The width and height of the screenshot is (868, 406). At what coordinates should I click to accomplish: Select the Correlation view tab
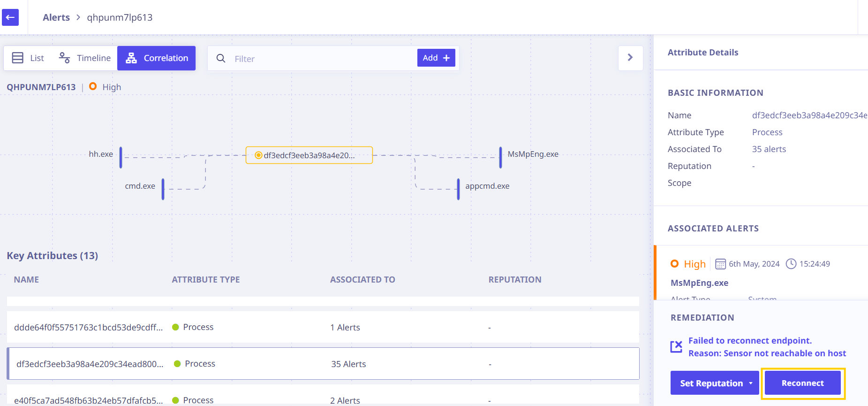point(157,58)
